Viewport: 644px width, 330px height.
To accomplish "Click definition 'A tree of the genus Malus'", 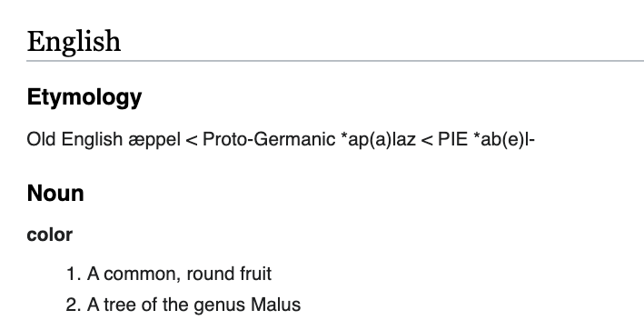I will (x=193, y=305).
